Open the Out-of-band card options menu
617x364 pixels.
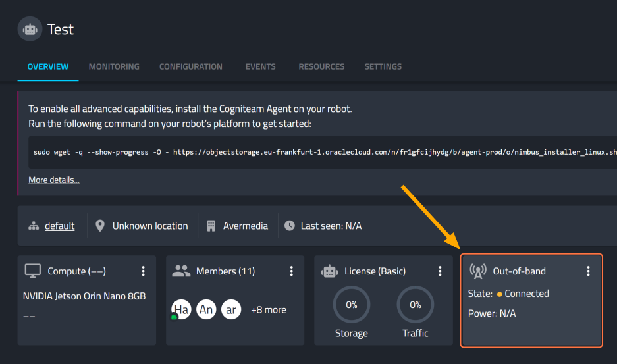588,271
